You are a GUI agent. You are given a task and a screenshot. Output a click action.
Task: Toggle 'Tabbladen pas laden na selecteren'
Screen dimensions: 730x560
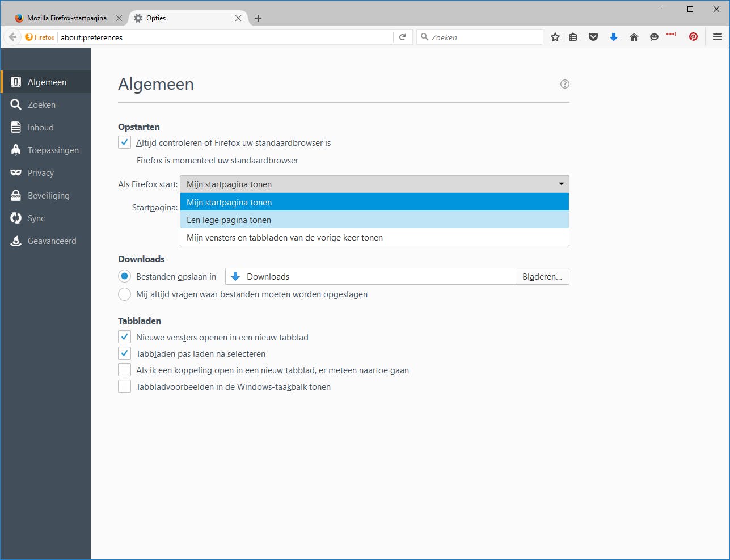point(125,353)
